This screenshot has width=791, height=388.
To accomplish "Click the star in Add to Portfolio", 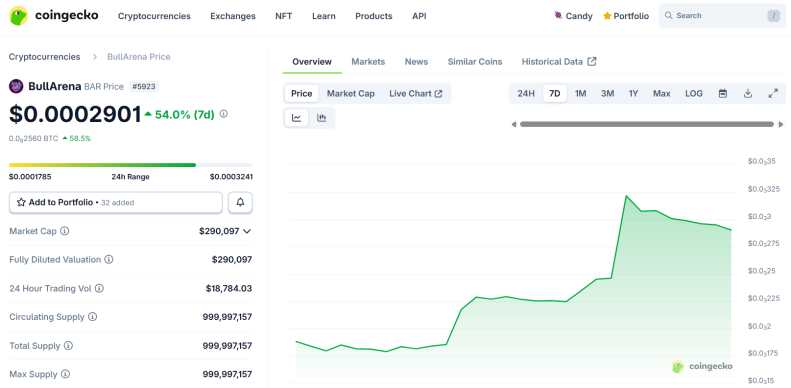I will pyautogui.click(x=21, y=202).
